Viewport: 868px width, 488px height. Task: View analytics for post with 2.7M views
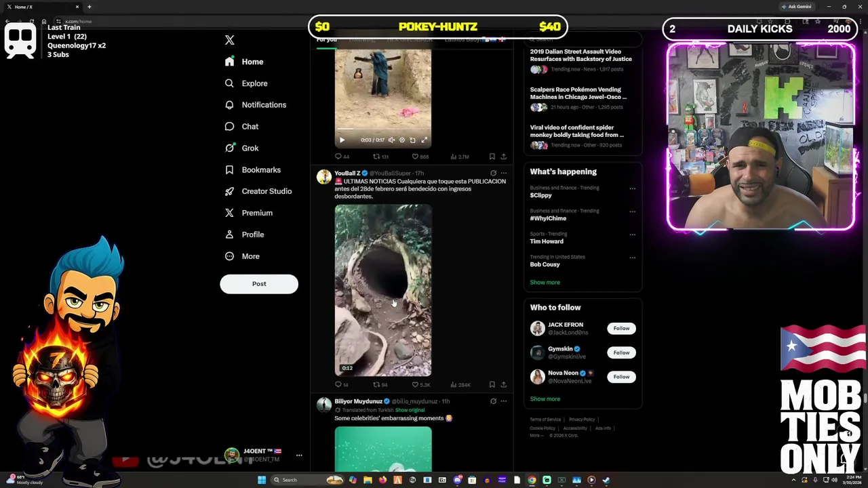(460, 157)
